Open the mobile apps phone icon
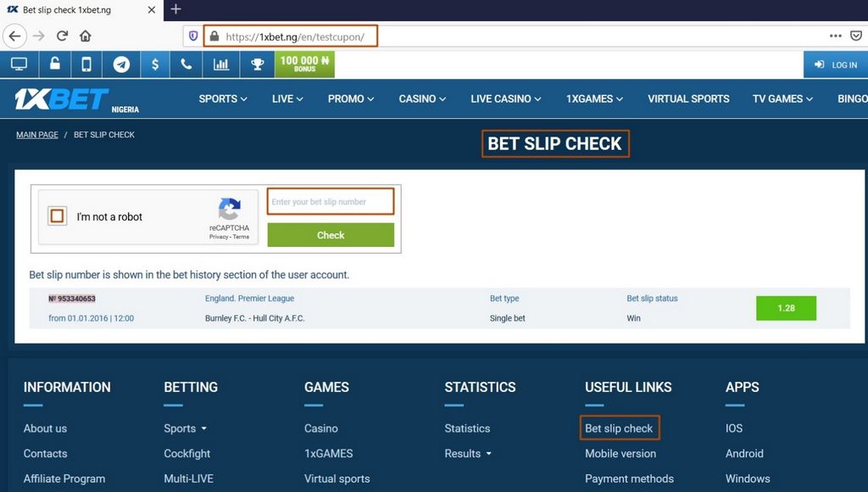868x492 pixels. pyautogui.click(x=86, y=63)
